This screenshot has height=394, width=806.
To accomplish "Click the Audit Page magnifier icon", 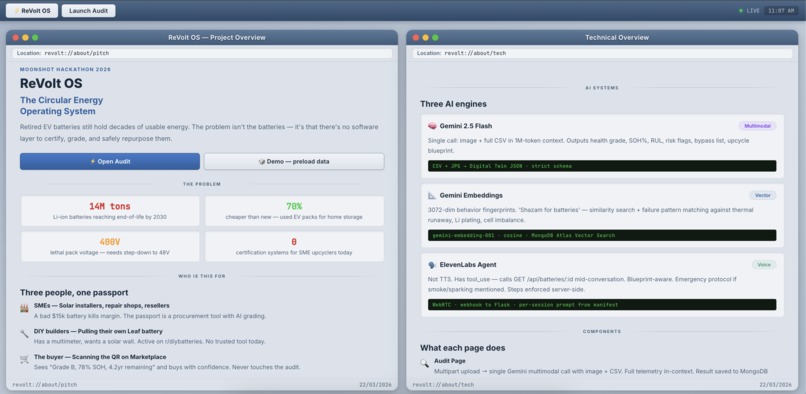I will click(x=425, y=363).
